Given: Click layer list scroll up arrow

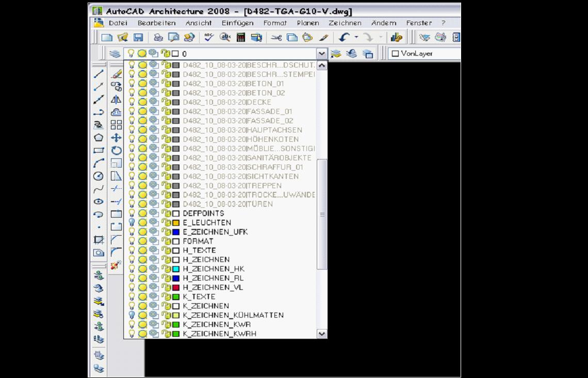Looking at the screenshot, I should [322, 65].
